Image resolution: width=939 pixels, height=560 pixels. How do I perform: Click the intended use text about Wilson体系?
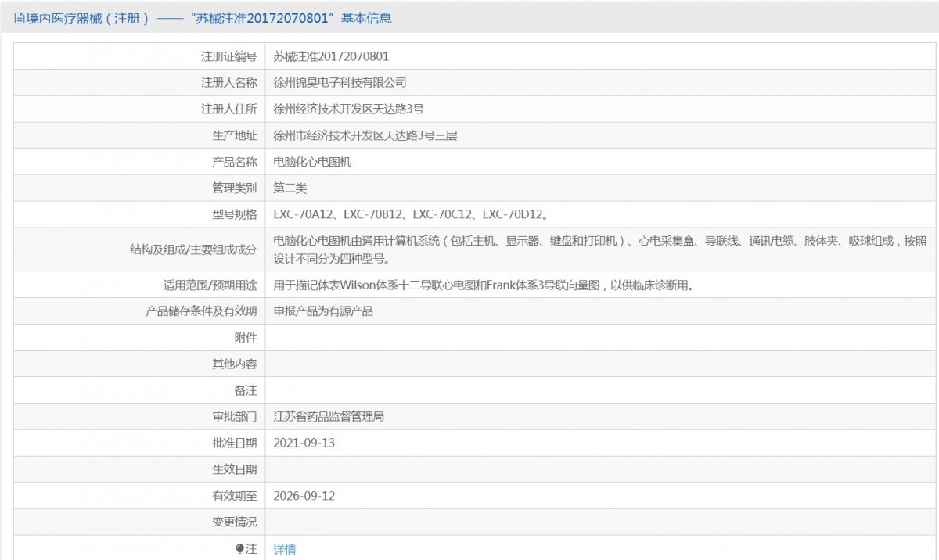(x=484, y=285)
